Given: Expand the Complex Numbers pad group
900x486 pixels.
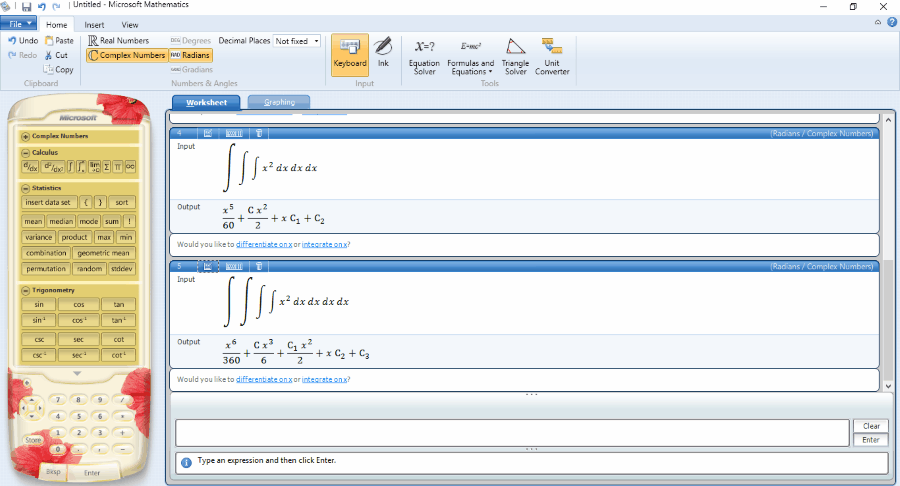Looking at the screenshot, I should pos(25,137).
